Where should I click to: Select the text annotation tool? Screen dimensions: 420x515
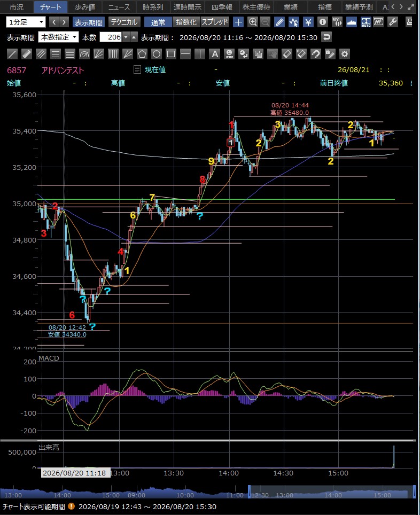(x=215, y=54)
